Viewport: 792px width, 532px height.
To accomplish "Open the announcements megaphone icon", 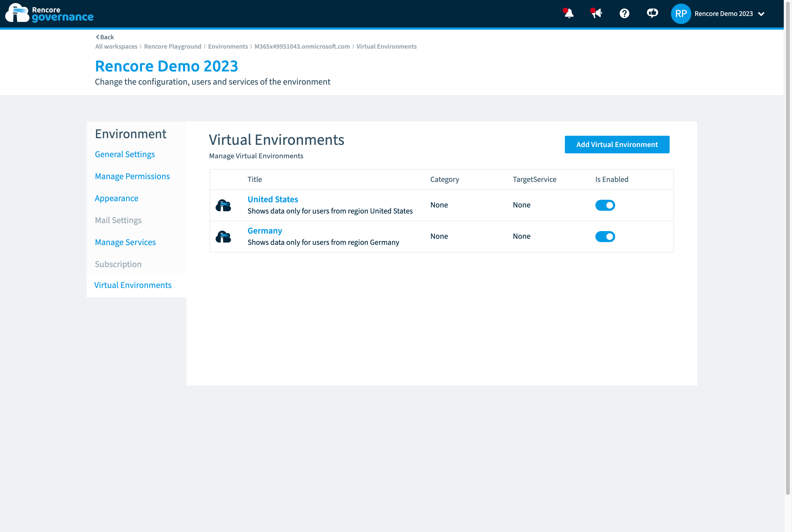I will tap(596, 13).
